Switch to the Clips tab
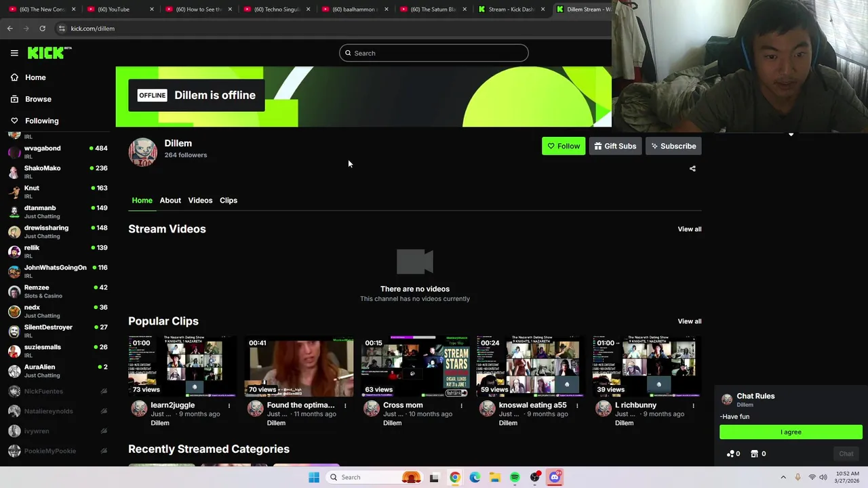The image size is (868, 488). click(x=229, y=200)
